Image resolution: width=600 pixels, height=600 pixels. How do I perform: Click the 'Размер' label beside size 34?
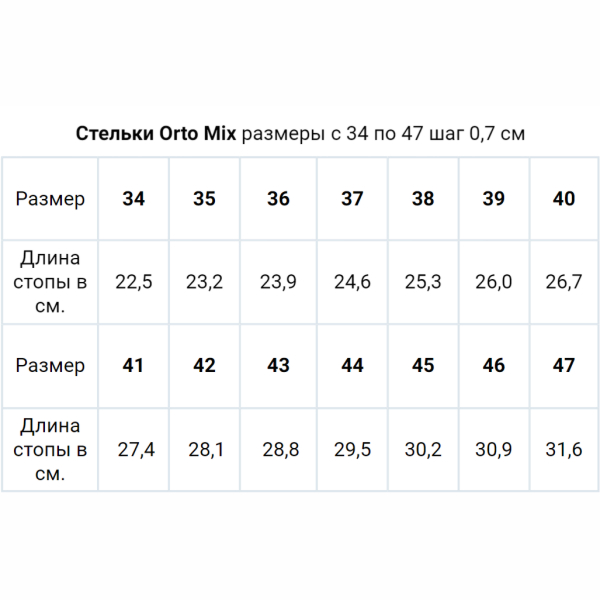pos(50,199)
